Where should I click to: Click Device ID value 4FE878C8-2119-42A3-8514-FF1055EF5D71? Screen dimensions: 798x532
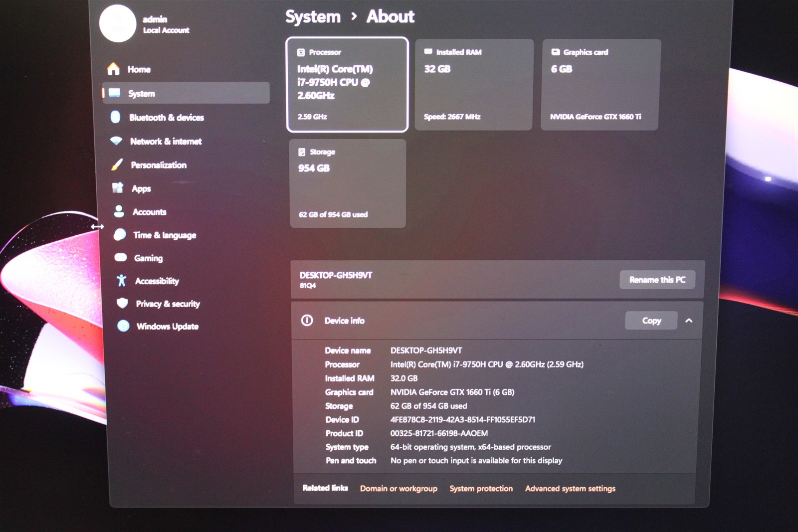click(x=462, y=420)
